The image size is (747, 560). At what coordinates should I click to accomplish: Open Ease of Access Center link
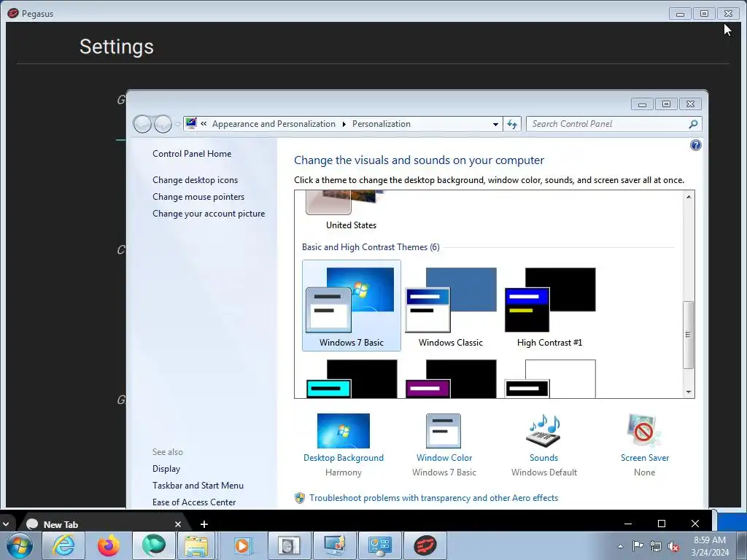point(194,502)
